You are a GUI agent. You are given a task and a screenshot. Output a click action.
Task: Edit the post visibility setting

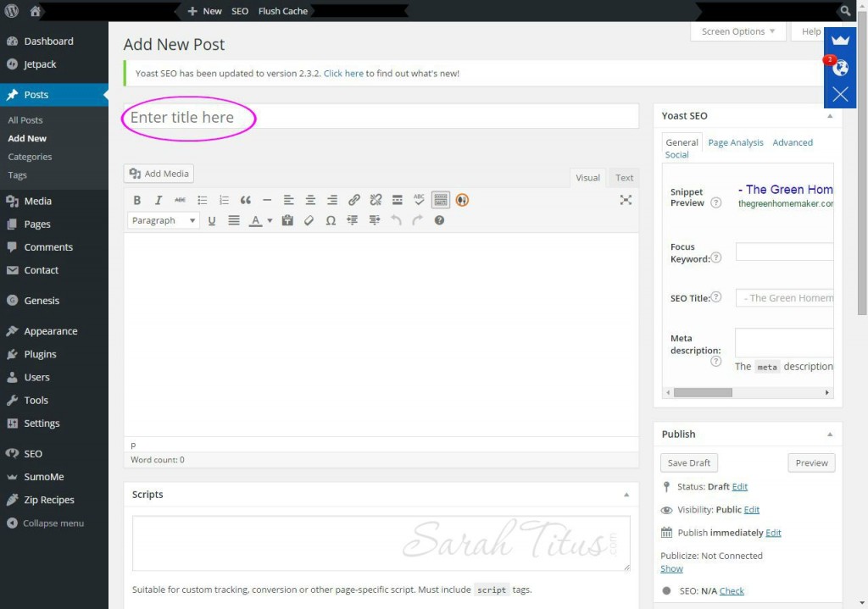coord(751,509)
